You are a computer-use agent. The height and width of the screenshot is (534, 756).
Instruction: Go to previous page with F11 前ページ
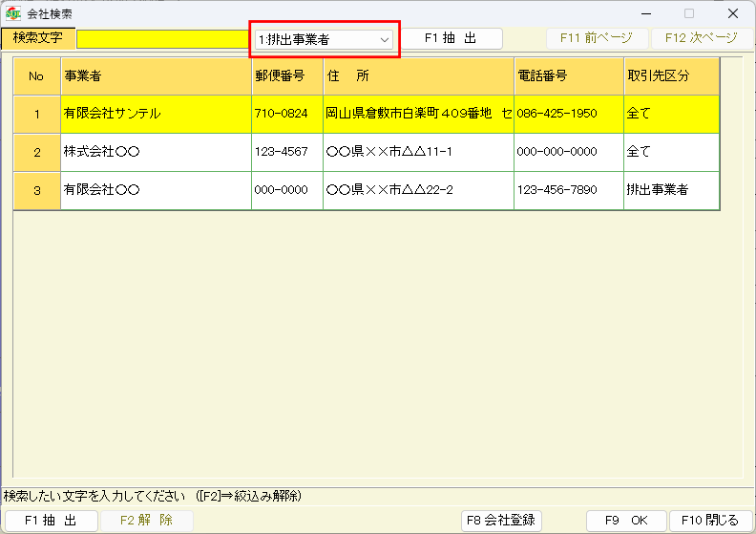[597, 38]
